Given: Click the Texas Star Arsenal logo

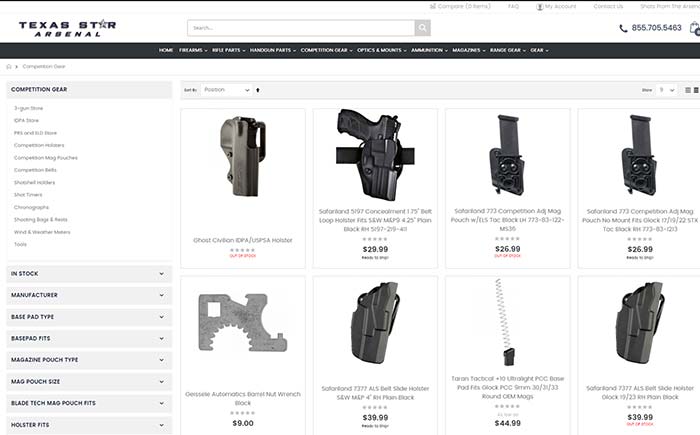Looking at the screenshot, I should (x=67, y=28).
